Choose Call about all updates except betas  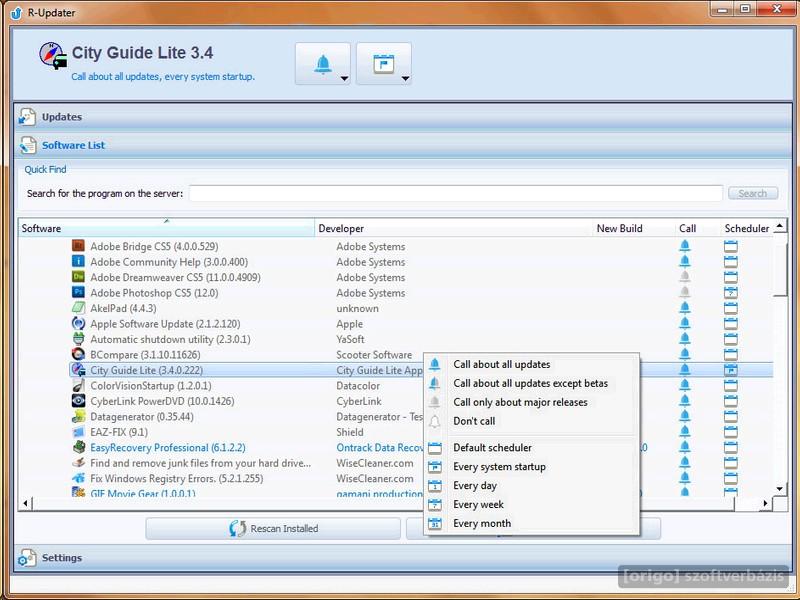pyautogui.click(x=531, y=383)
